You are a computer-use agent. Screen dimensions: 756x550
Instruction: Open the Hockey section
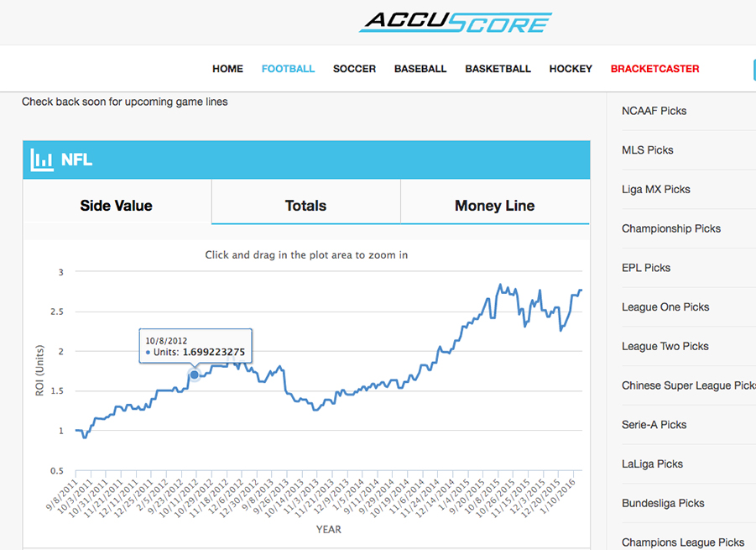571,69
